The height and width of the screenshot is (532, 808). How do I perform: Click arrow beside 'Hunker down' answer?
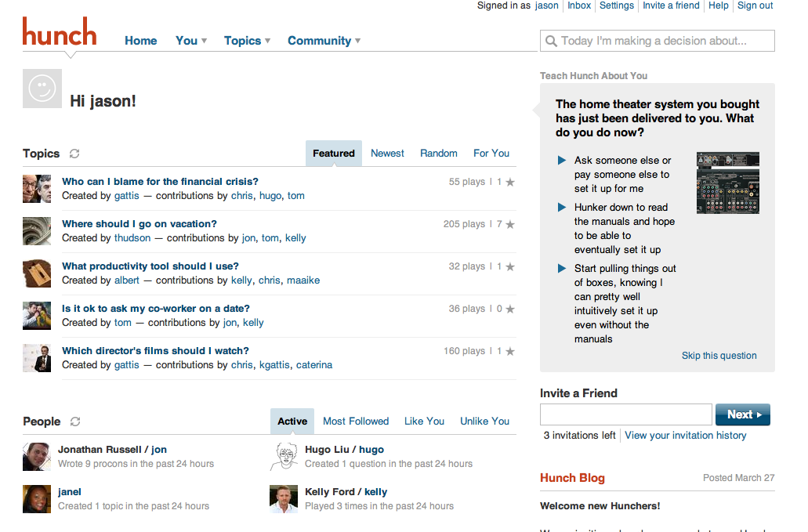coord(562,207)
